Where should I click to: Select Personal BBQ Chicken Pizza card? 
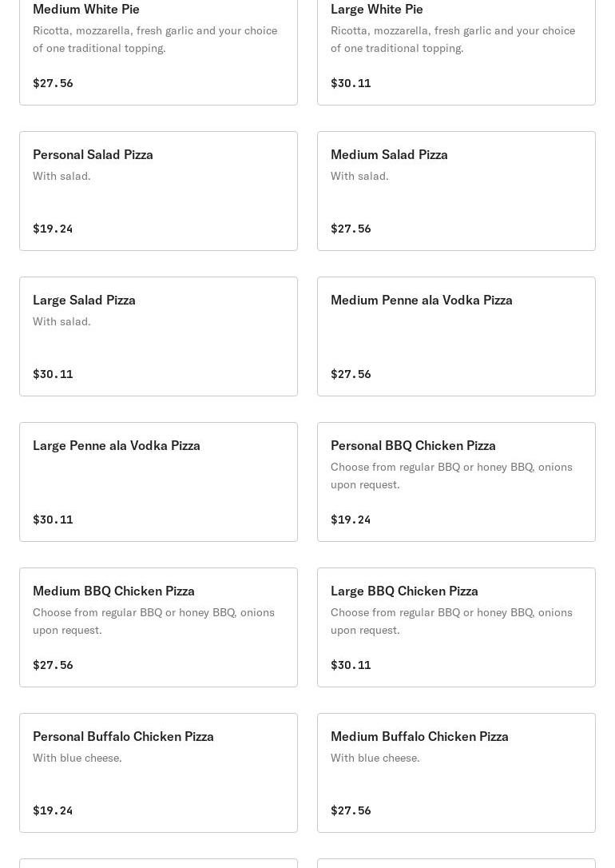pyautogui.click(x=456, y=482)
